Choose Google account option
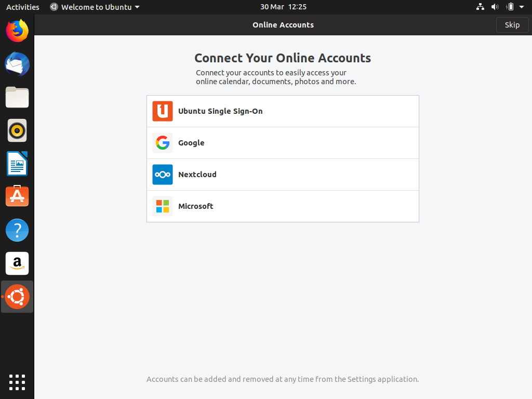This screenshot has height=399, width=532. click(283, 143)
